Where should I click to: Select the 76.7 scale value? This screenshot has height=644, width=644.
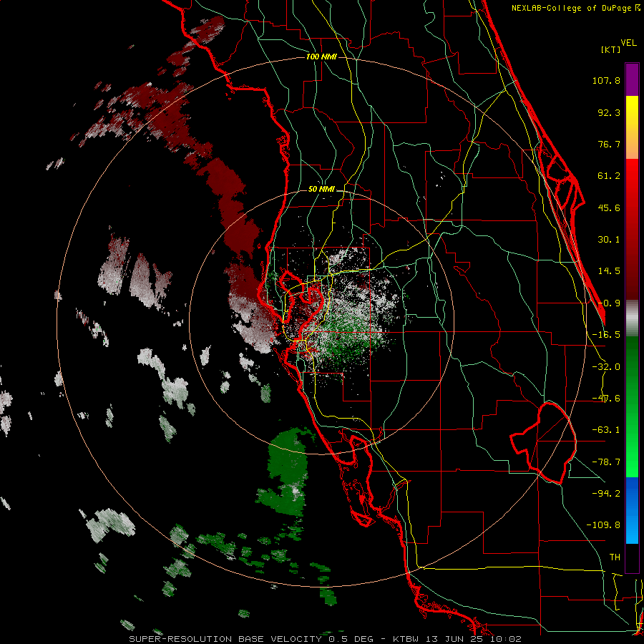point(609,144)
